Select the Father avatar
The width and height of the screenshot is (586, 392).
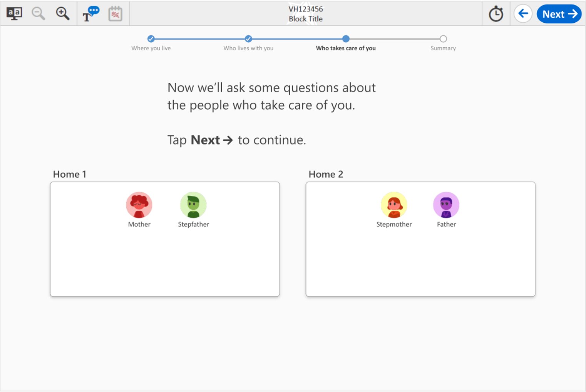point(446,205)
